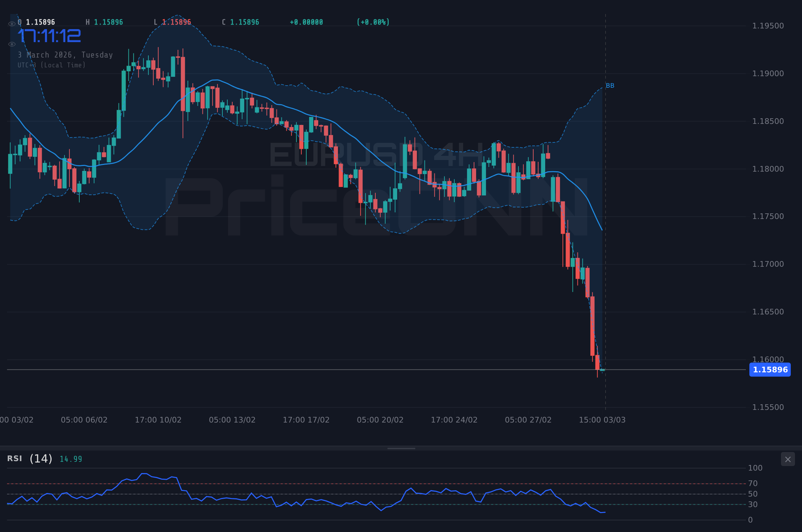Click the 15:00 03/03 time axis label

[603, 420]
